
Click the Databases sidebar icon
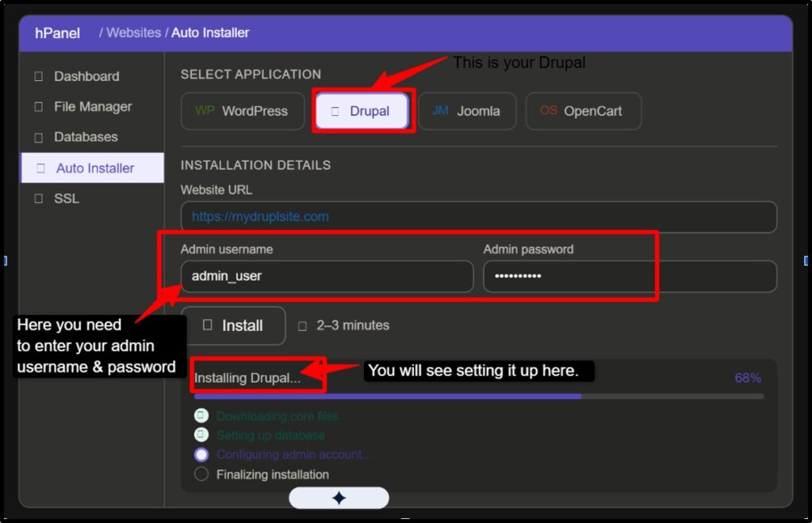pyautogui.click(x=38, y=137)
